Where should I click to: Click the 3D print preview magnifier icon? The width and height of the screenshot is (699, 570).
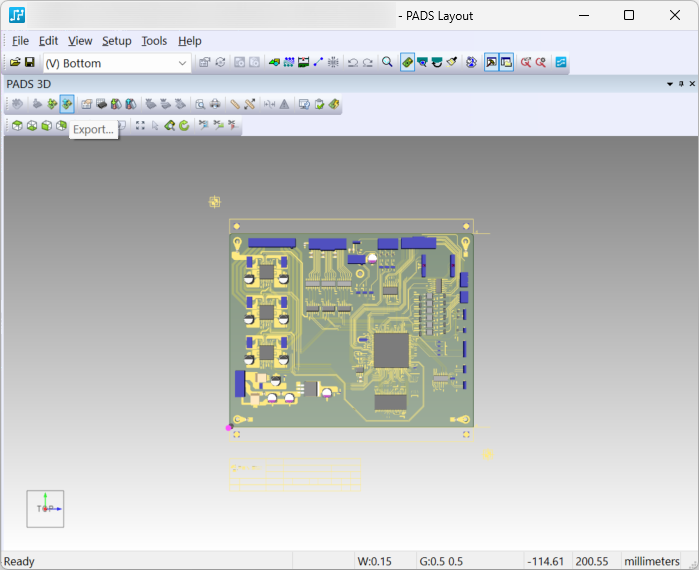coord(200,104)
